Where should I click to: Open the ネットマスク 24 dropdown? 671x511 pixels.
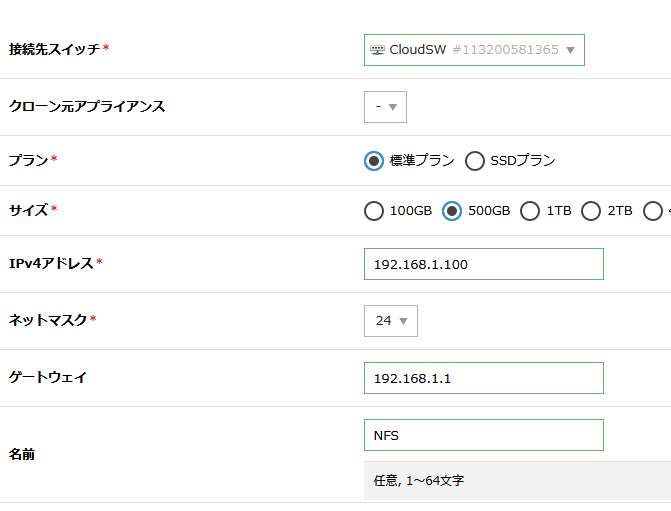[x=391, y=321]
